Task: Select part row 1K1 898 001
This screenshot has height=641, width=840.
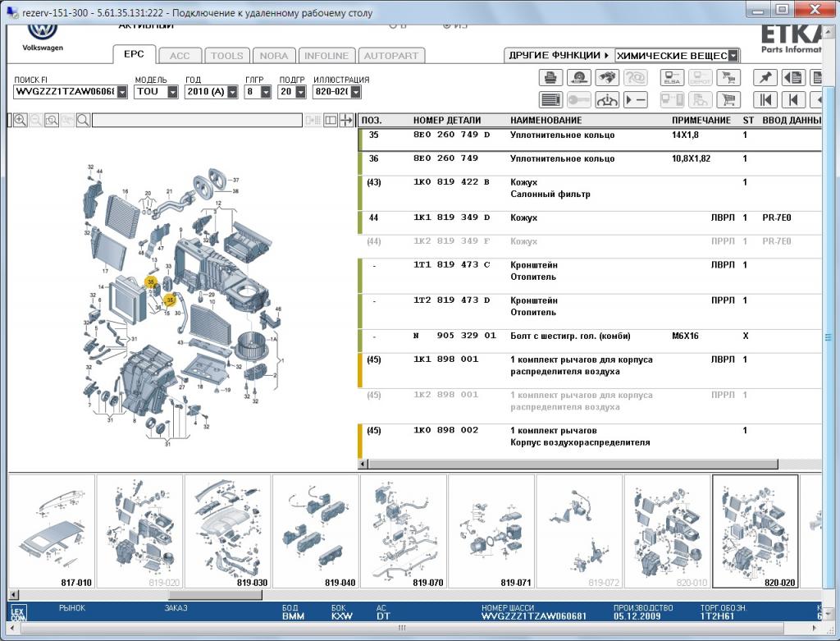Action: pos(590,370)
